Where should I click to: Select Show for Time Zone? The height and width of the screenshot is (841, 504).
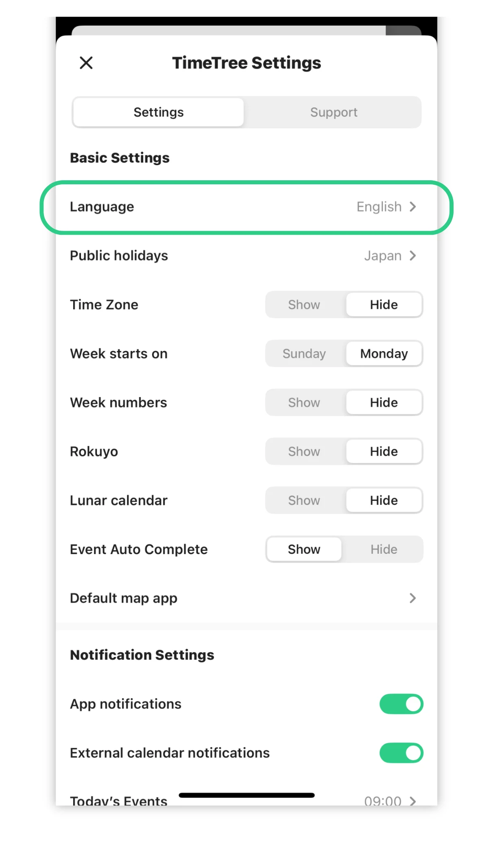tap(304, 305)
